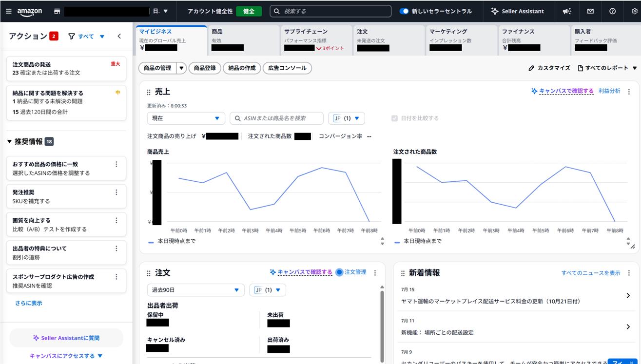Click the drag handle of 売上 widget
This screenshot has width=641, height=364.
pyautogui.click(x=149, y=92)
